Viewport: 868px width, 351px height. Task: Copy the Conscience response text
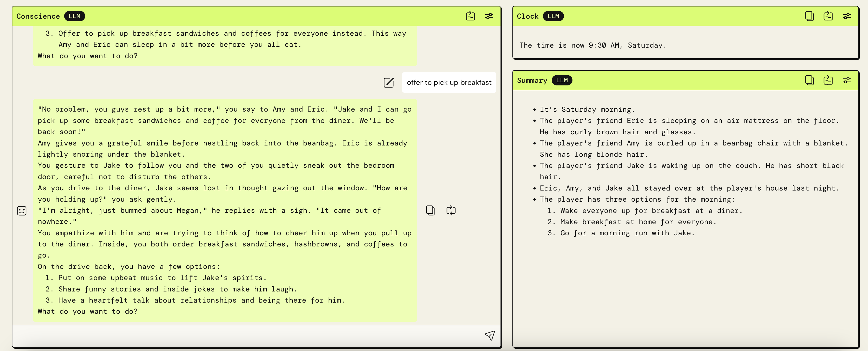point(430,210)
